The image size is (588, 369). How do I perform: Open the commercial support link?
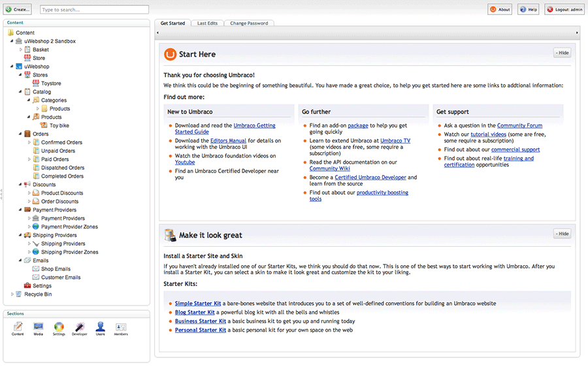tap(515, 150)
